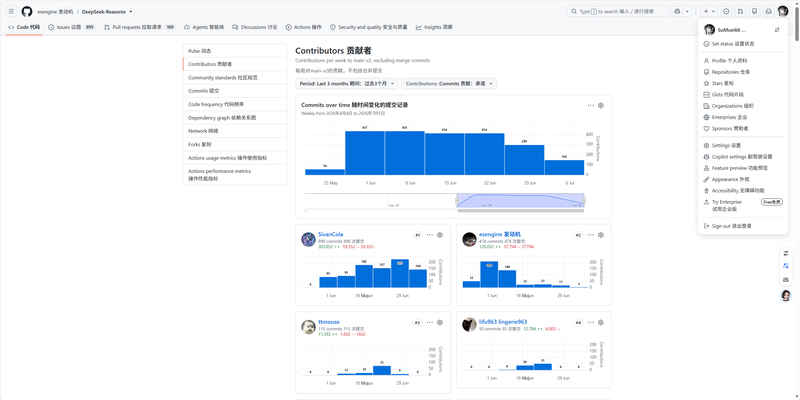
Task: Open the hamburger navigation menu
Action: click(x=11, y=11)
